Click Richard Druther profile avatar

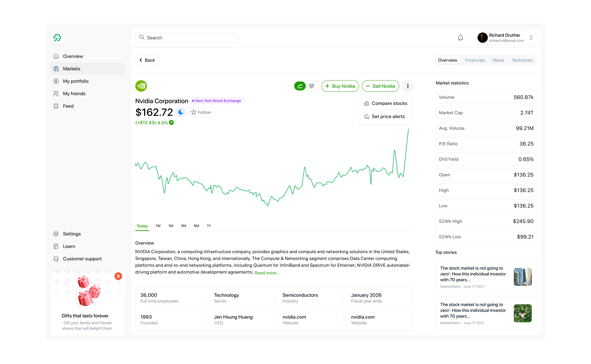click(483, 38)
